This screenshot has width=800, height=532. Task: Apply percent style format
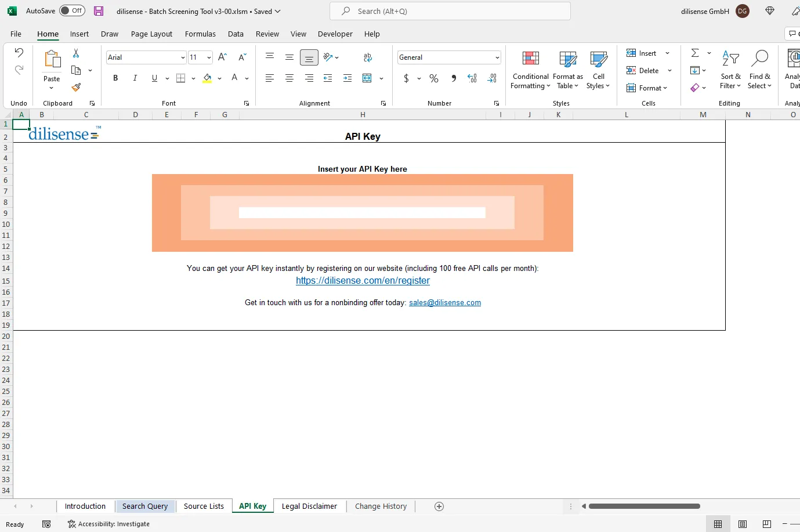(x=434, y=78)
